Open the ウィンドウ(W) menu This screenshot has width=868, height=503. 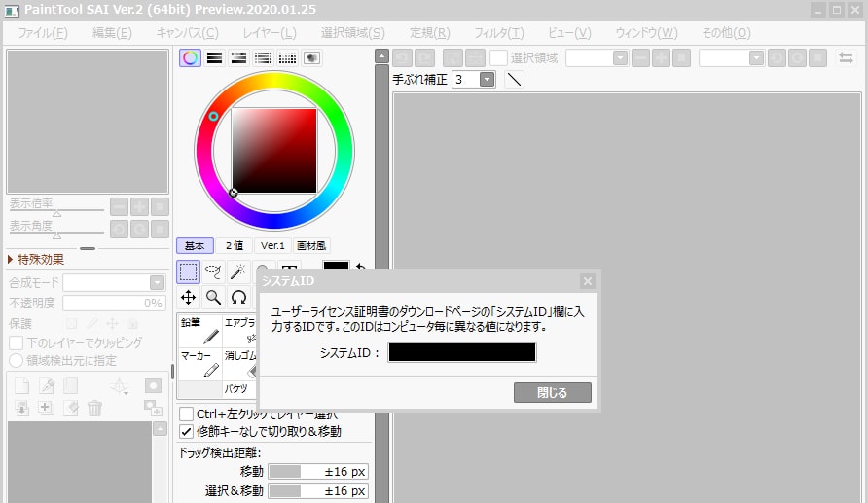646,33
